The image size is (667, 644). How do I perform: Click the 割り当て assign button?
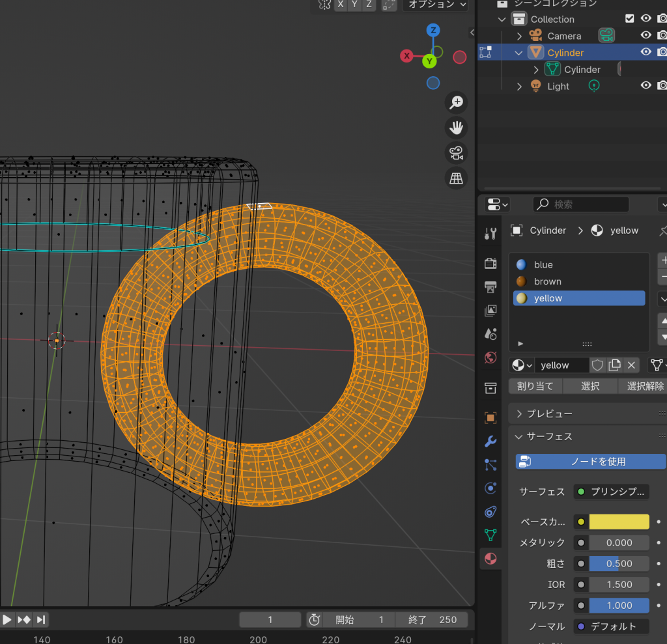(x=535, y=386)
